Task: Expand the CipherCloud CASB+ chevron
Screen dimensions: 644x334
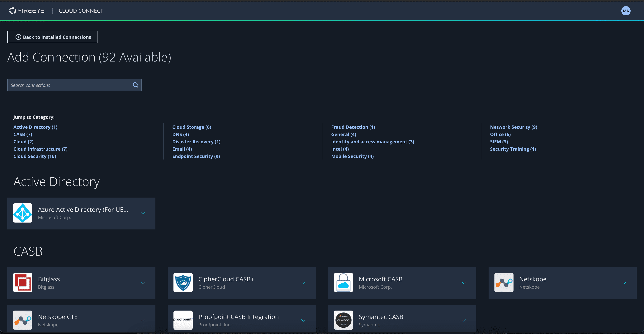Action: [x=303, y=283]
